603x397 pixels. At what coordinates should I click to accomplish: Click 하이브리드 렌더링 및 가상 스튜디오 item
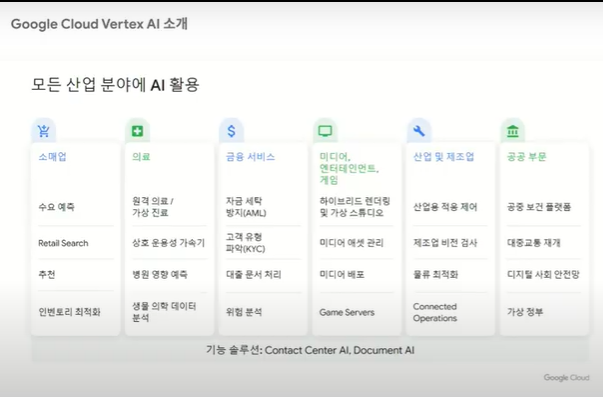pyautogui.click(x=355, y=207)
